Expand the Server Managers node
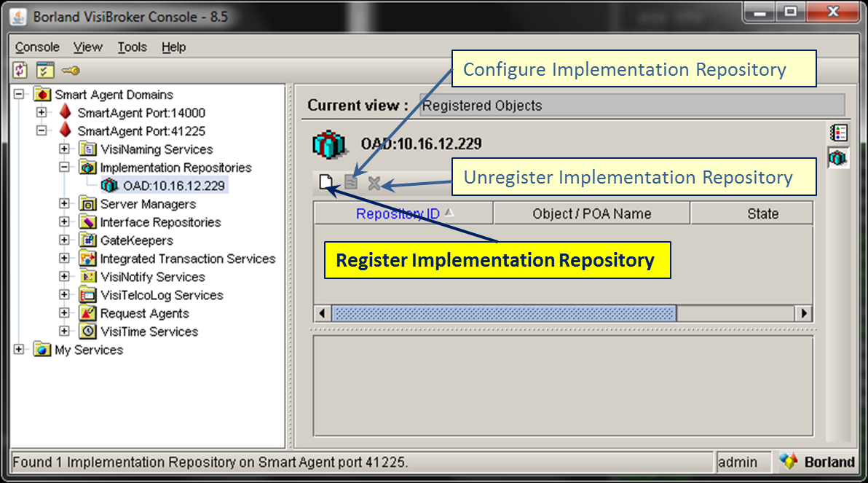Viewport: 868px width, 483px height. (64, 204)
